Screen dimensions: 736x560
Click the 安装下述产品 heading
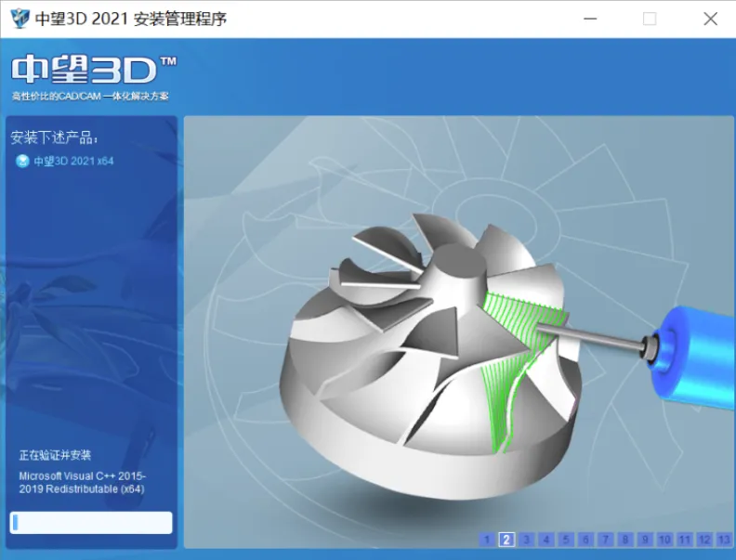tap(54, 137)
